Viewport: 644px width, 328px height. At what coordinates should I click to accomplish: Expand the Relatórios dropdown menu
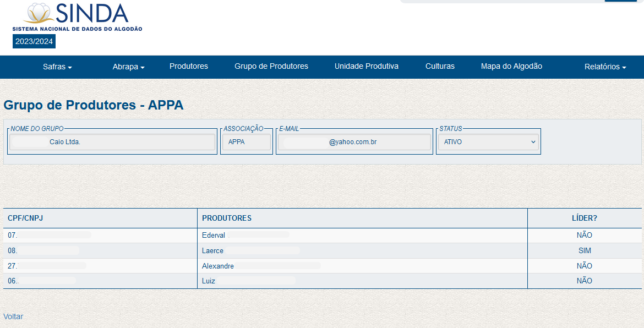coord(605,67)
